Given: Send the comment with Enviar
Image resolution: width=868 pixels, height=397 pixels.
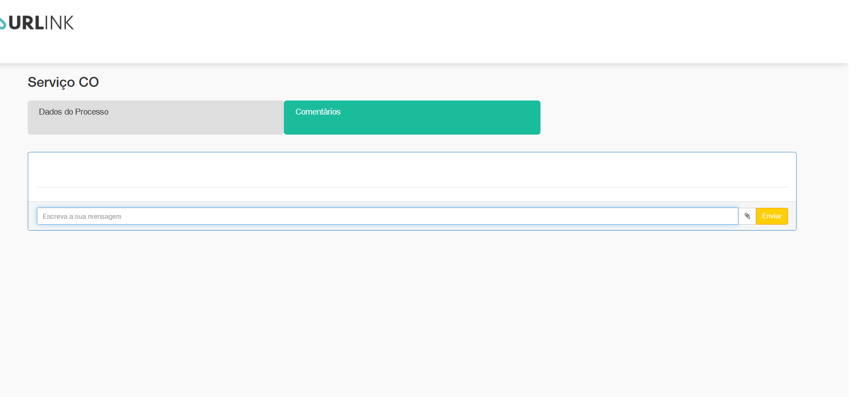Looking at the screenshot, I should coord(772,216).
